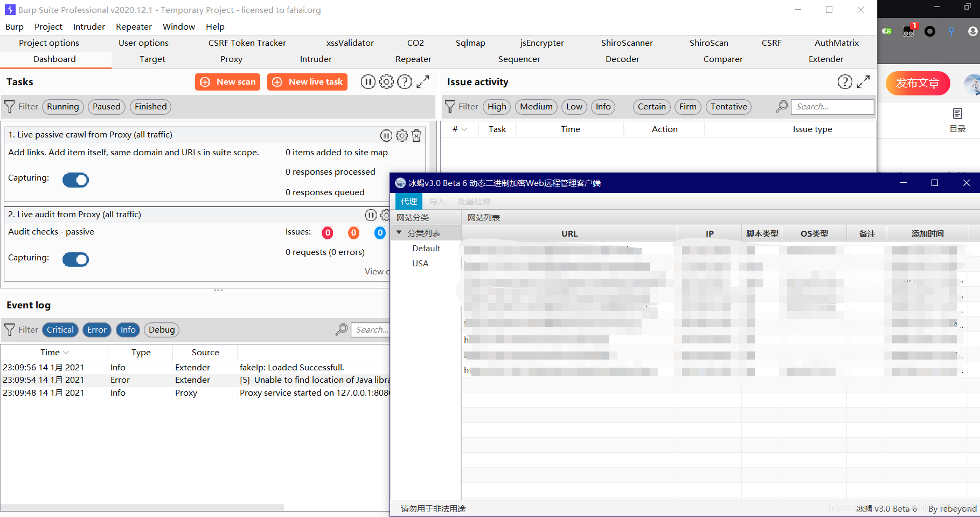Pause all tasks via Tasks header pause icon
The height and width of the screenshot is (517, 980).
[368, 82]
